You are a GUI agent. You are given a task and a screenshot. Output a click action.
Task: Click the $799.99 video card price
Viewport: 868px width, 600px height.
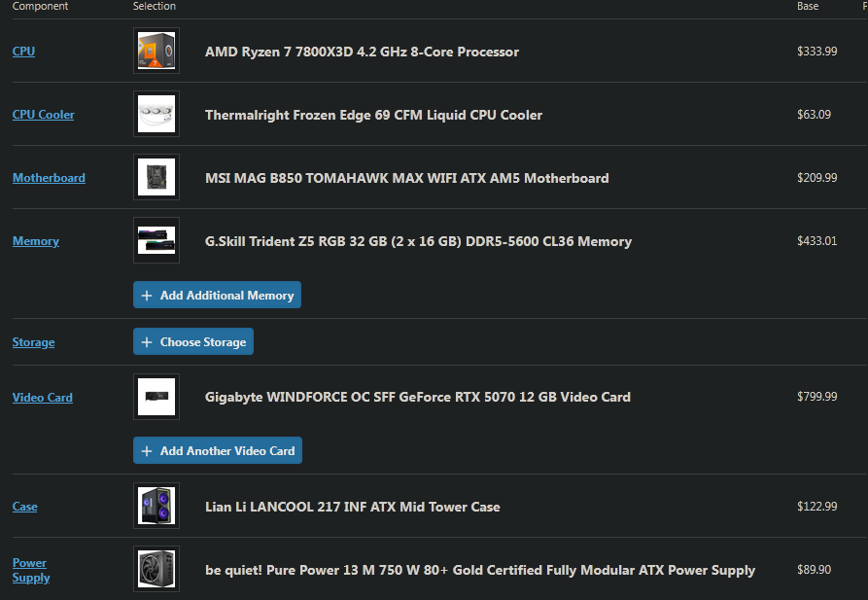[x=817, y=396]
